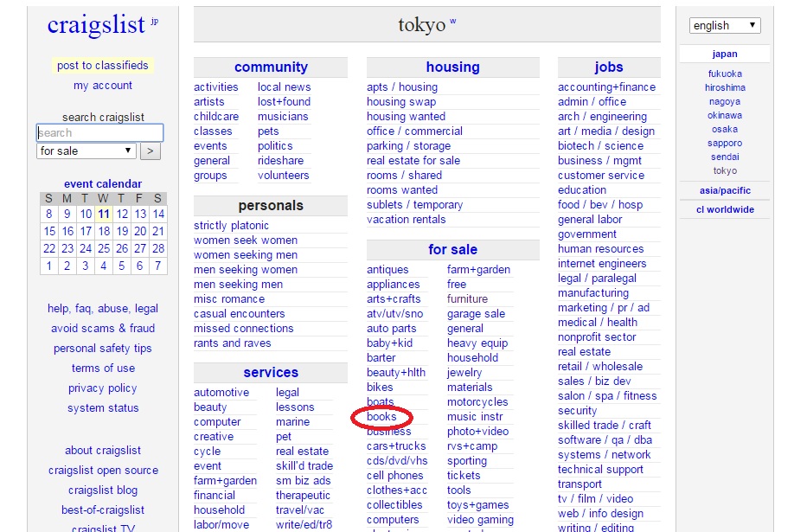794x532 pixels.
Task: Open the lost+found link
Action: 284,102
